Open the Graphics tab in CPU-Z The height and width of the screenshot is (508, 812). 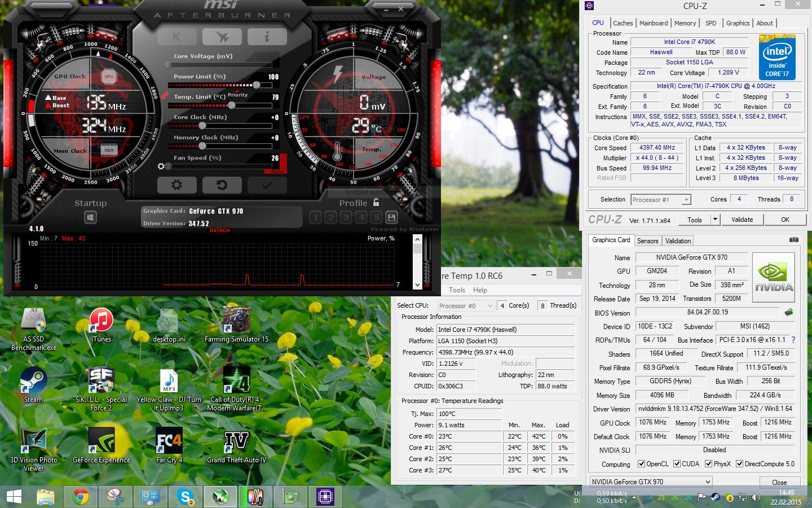coord(738,23)
